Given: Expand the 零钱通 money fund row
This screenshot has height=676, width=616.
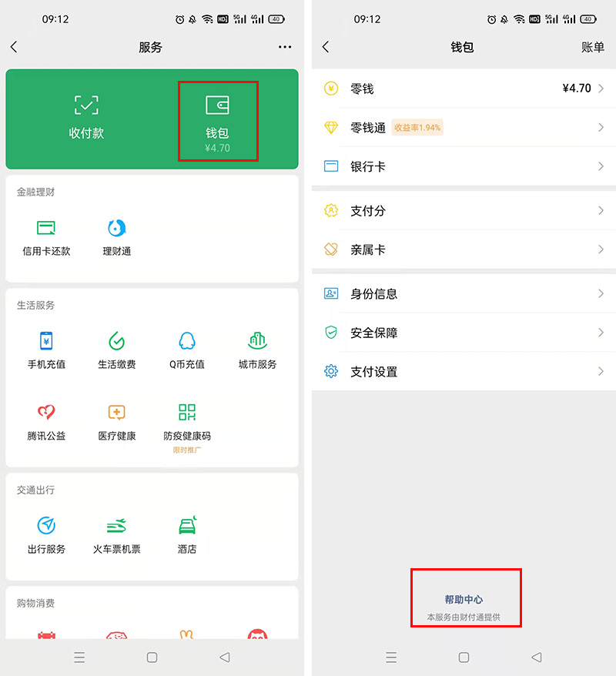Looking at the screenshot, I should click(x=462, y=127).
